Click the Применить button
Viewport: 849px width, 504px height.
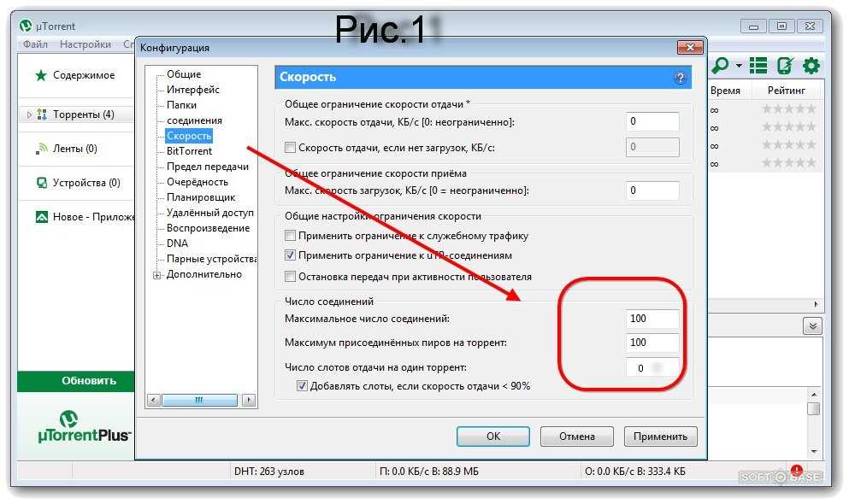tap(660, 436)
